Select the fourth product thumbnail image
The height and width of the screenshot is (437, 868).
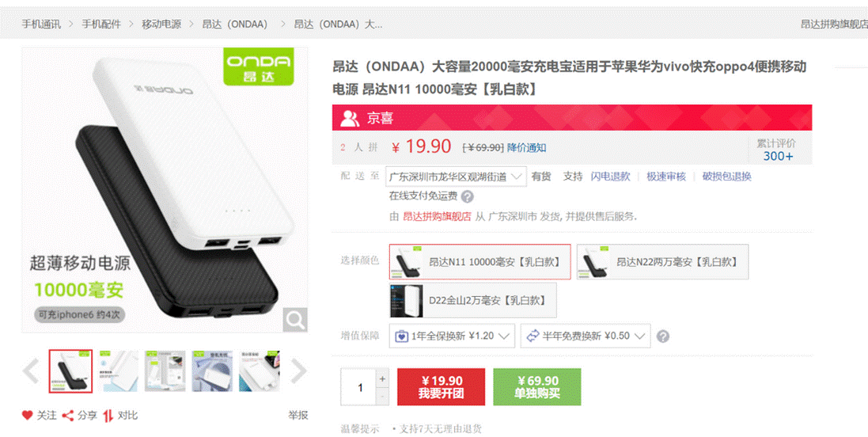(x=212, y=371)
